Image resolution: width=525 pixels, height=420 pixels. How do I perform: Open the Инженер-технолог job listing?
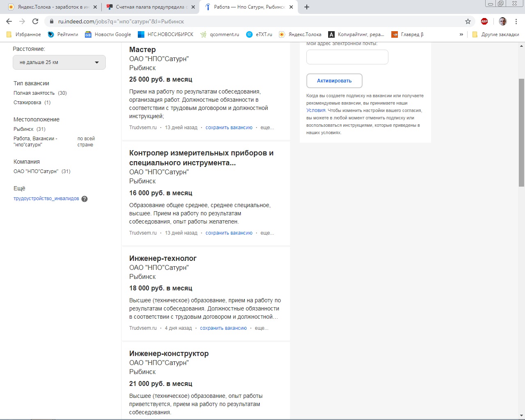(163, 258)
